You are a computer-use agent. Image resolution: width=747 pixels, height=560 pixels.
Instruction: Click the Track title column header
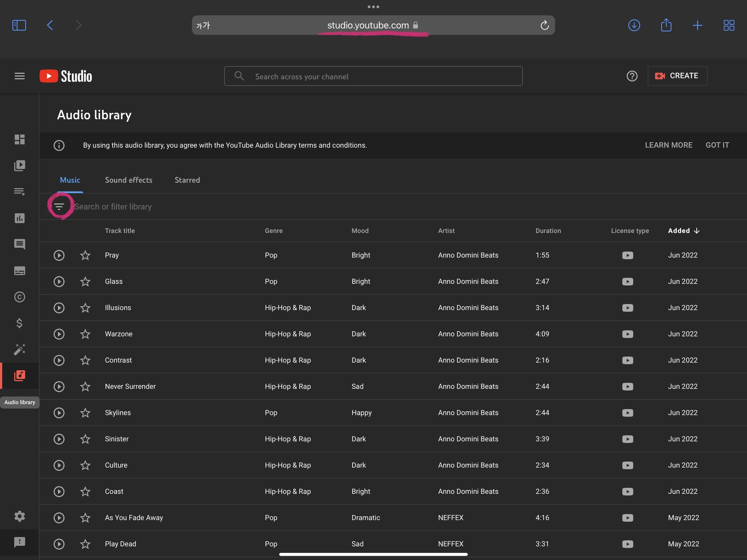(120, 231)
